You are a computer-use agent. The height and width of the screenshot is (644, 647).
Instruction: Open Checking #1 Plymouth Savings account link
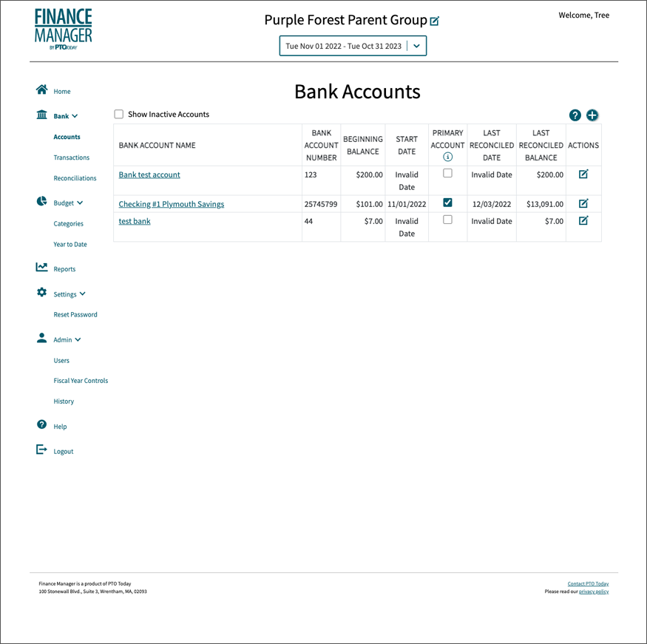point(172,204)
